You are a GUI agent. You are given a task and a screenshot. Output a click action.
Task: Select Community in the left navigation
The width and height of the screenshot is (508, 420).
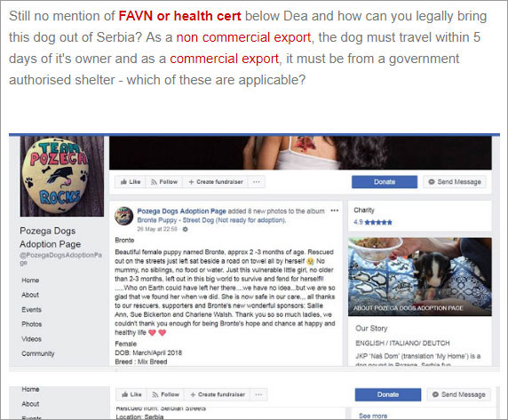pos(38,353)
